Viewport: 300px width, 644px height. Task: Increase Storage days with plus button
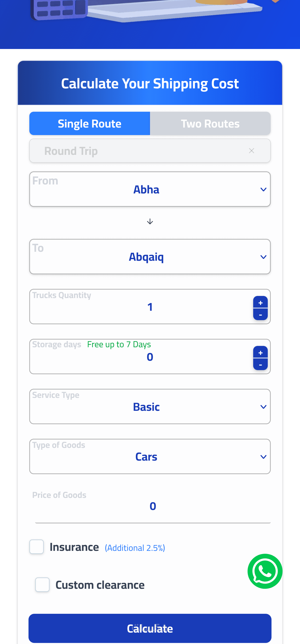[260, 352]
